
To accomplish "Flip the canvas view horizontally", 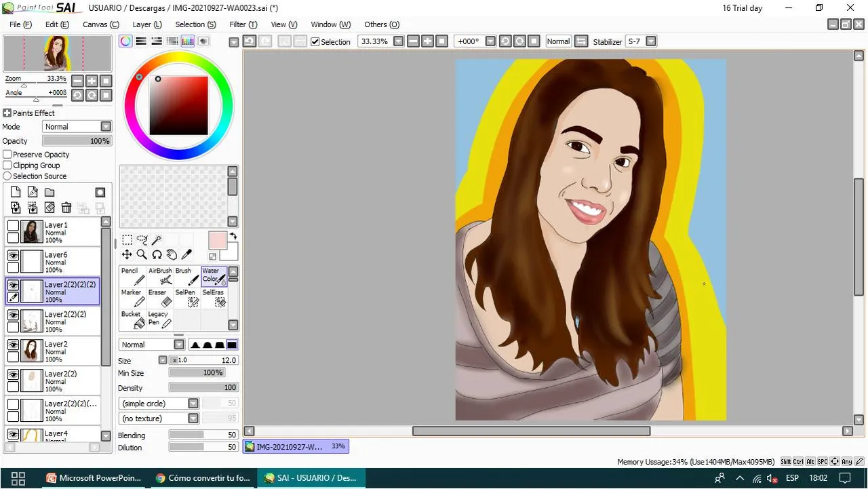I will (581, 41).
